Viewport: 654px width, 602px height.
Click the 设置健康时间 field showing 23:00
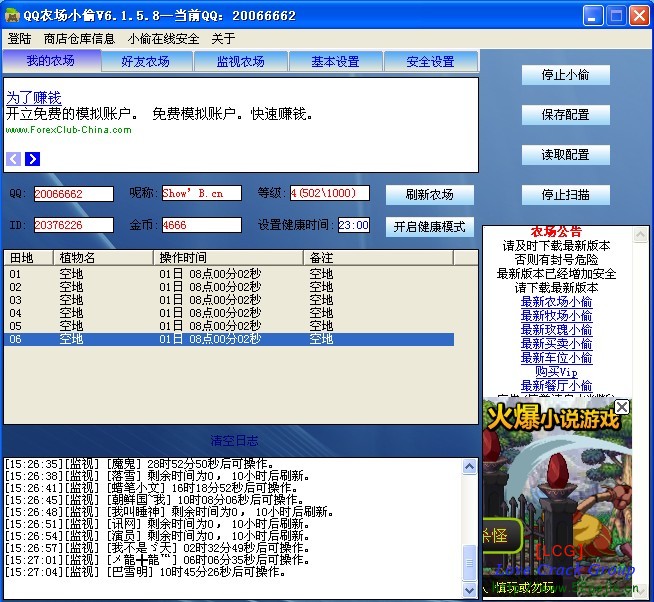(354, 225)
